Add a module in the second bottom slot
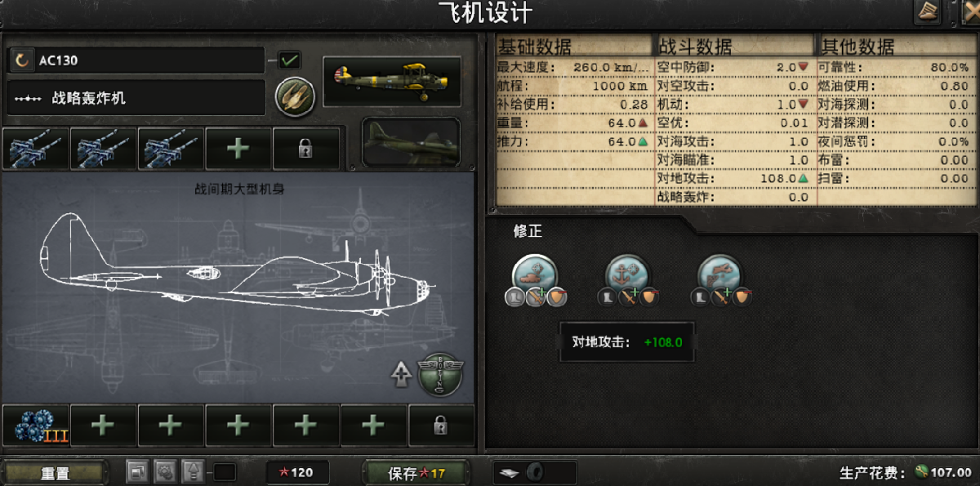 (x=102, y=426)
